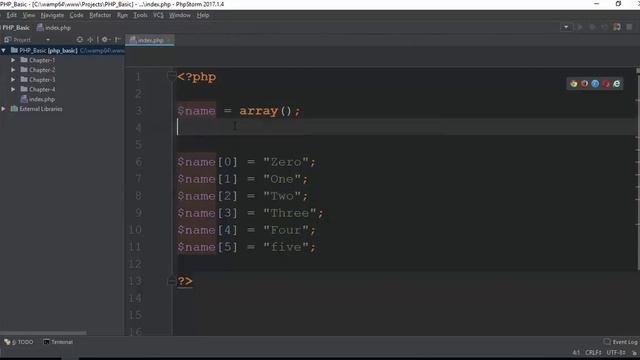Click the Run (play) toolbar icon

580,27
